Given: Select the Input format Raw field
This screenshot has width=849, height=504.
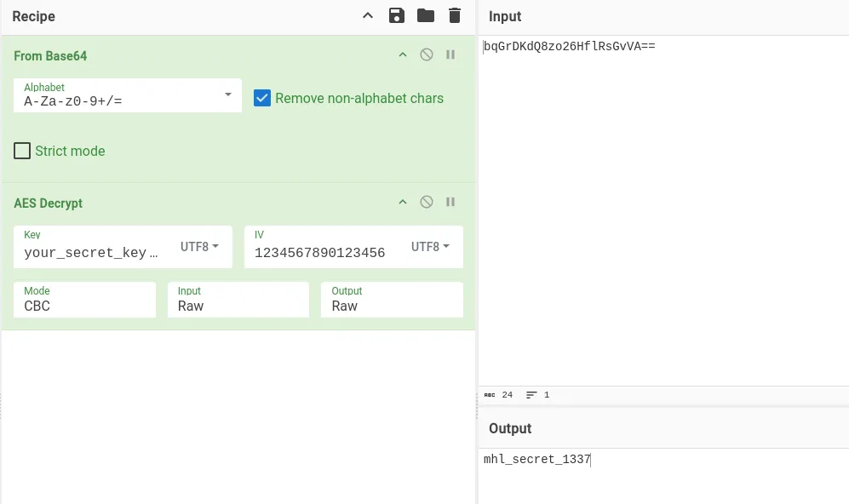Looking at the screenshot, I should (238, 300).
